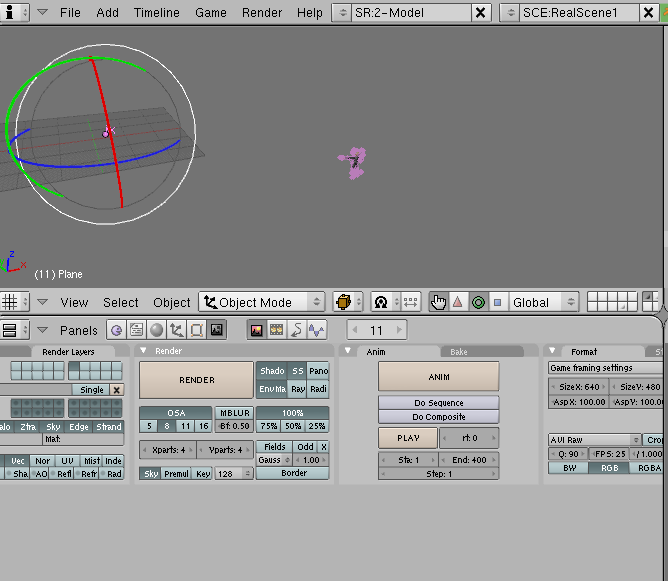Open the Logic context panel icon

point(116,330)
